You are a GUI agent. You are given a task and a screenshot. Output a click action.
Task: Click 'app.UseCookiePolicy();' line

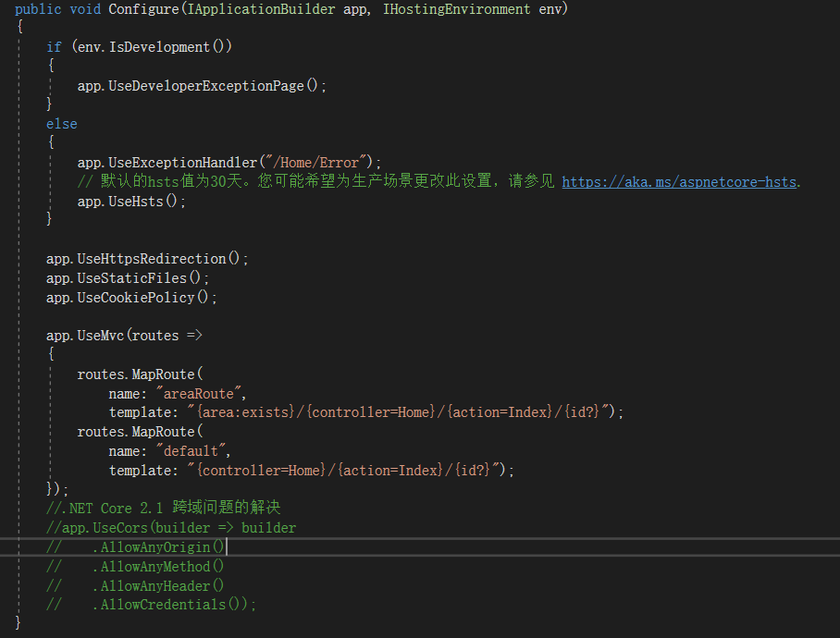point(131,298)
